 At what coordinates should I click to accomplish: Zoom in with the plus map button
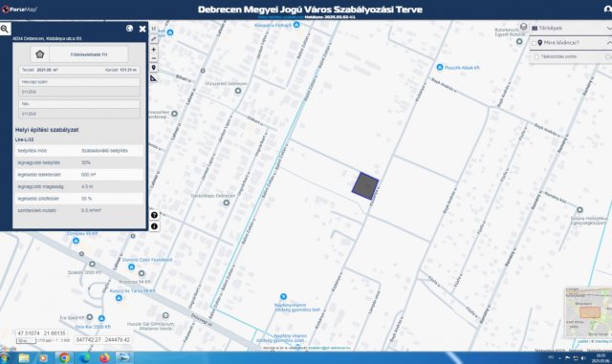(154, 50)
